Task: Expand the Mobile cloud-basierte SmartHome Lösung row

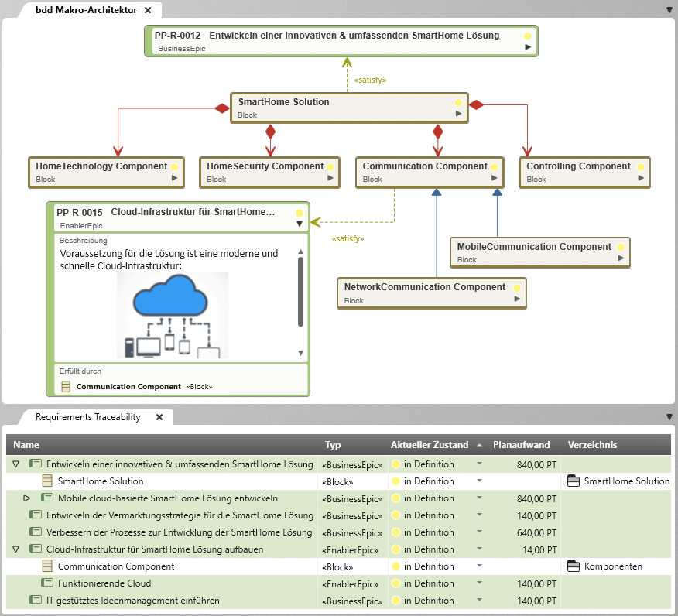Action: pyautogui.click(x=26, y=498)
